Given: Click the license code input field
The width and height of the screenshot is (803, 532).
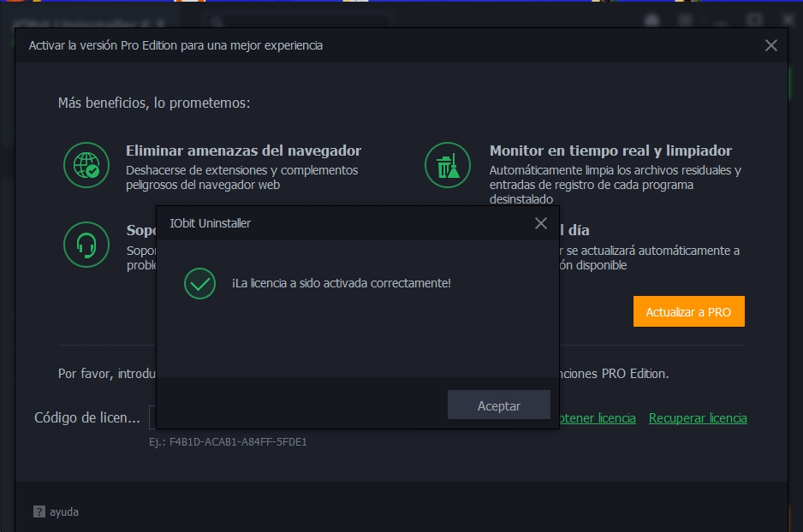Looking at the screenshot, I should click(152, 417).
